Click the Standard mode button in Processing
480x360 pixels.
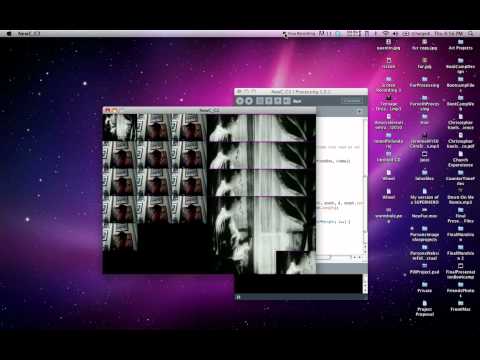[x=352, y=101]
